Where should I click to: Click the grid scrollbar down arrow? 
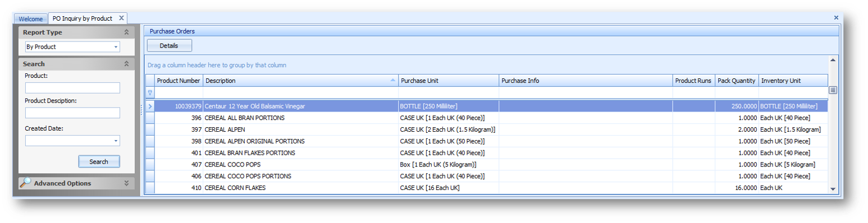(x=833, y=189)
